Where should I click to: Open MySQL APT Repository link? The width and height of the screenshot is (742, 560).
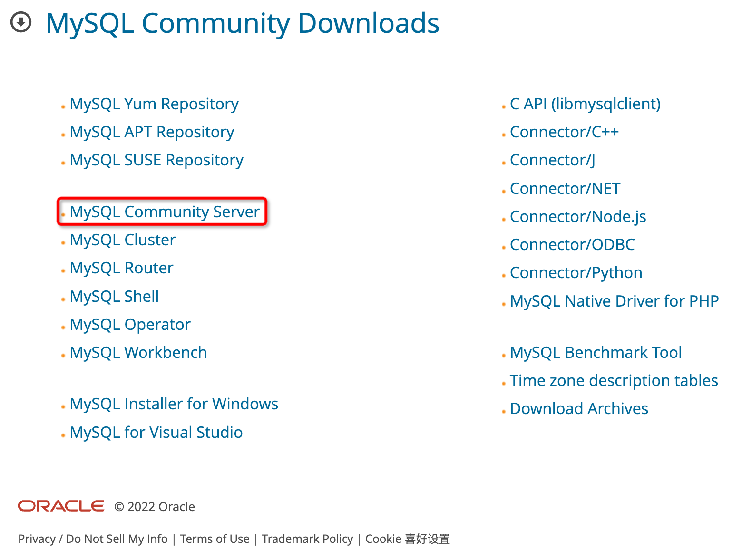coord(152,132)
